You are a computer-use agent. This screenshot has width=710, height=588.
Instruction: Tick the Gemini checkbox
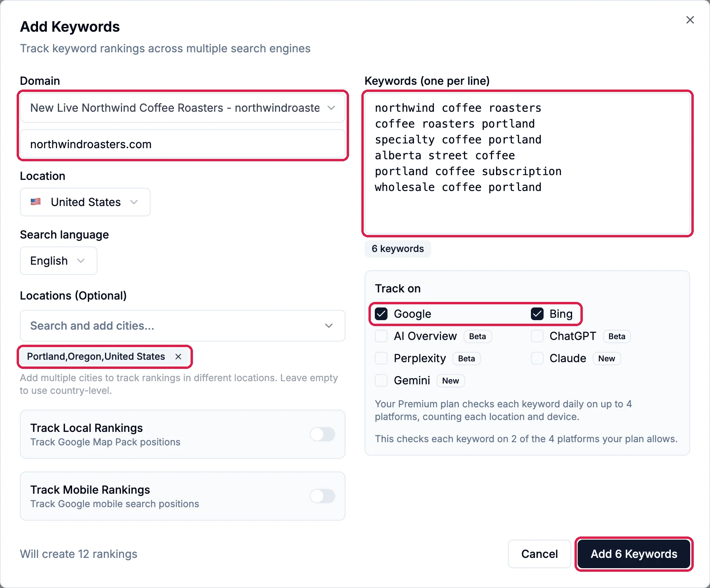tap(381, 380)
